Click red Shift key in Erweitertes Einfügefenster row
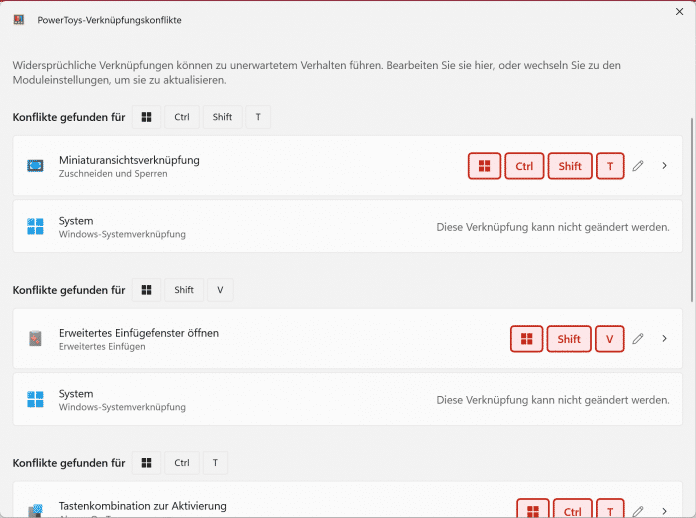Image resolution: width=696 pixels, height=518 pixels. point(569,339)
